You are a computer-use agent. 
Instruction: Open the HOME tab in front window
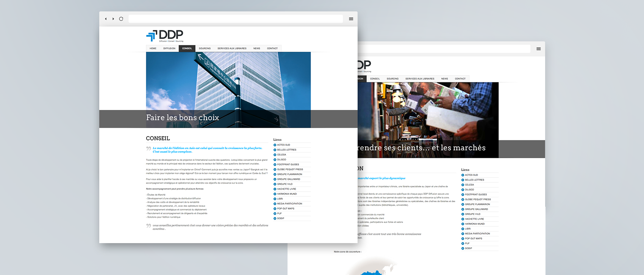153,48
